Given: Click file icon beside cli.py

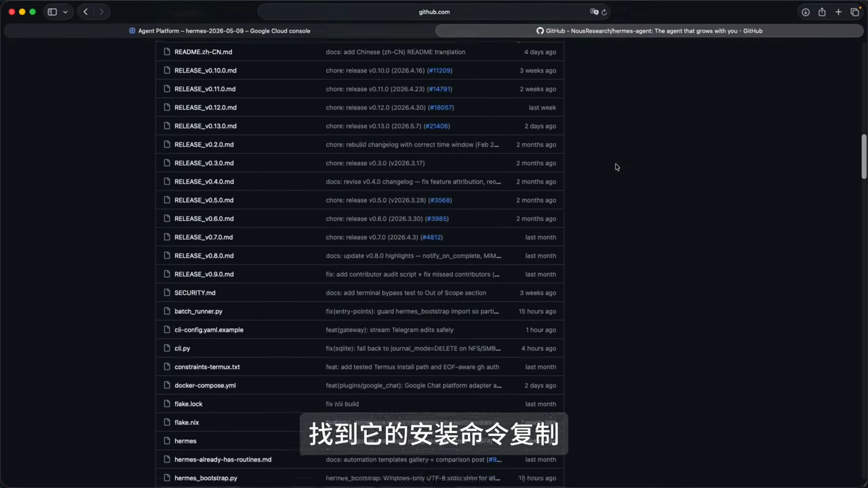Looking at the screenshot, I should pos(166,348).
